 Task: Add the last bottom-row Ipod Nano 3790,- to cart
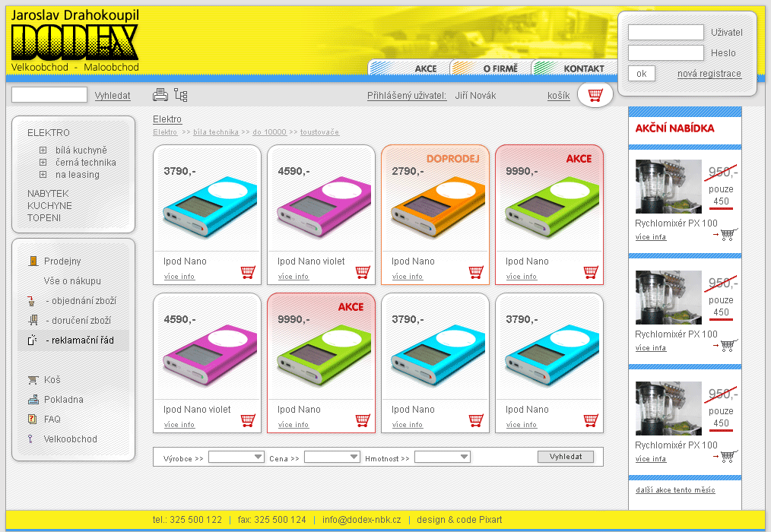point(591,420)
